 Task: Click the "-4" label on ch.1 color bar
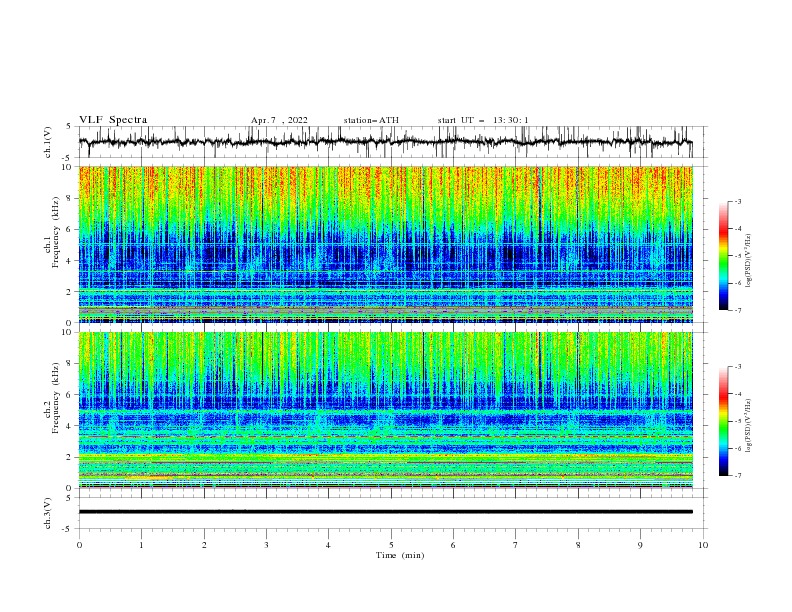738,229
